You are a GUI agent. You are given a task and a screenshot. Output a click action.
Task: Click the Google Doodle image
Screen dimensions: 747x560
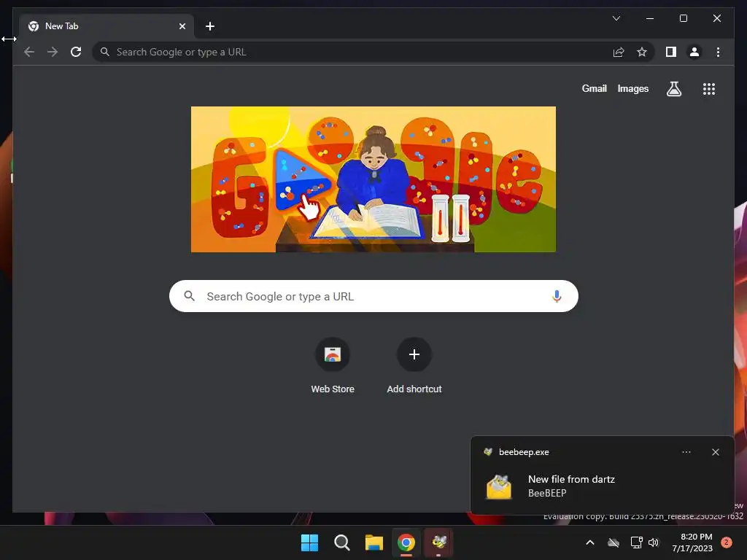(x=373, y=179)
